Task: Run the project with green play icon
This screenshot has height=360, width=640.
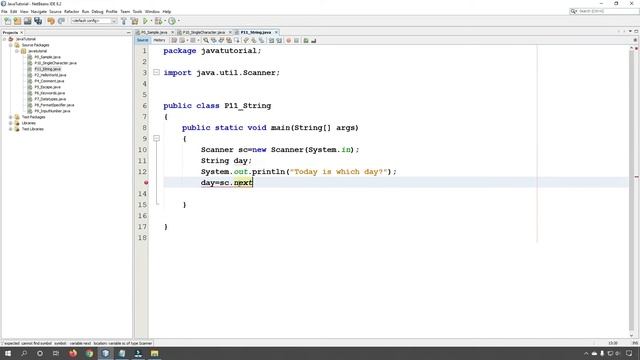Action: coord(145,21)
